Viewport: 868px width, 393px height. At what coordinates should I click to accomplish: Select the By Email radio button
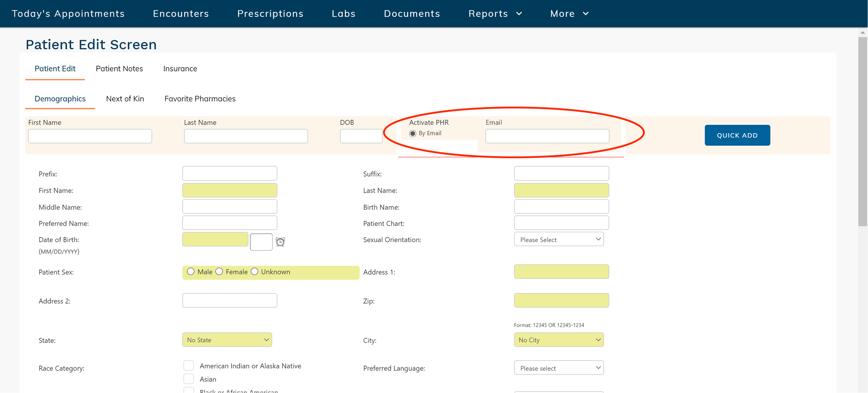click(412, 134)
